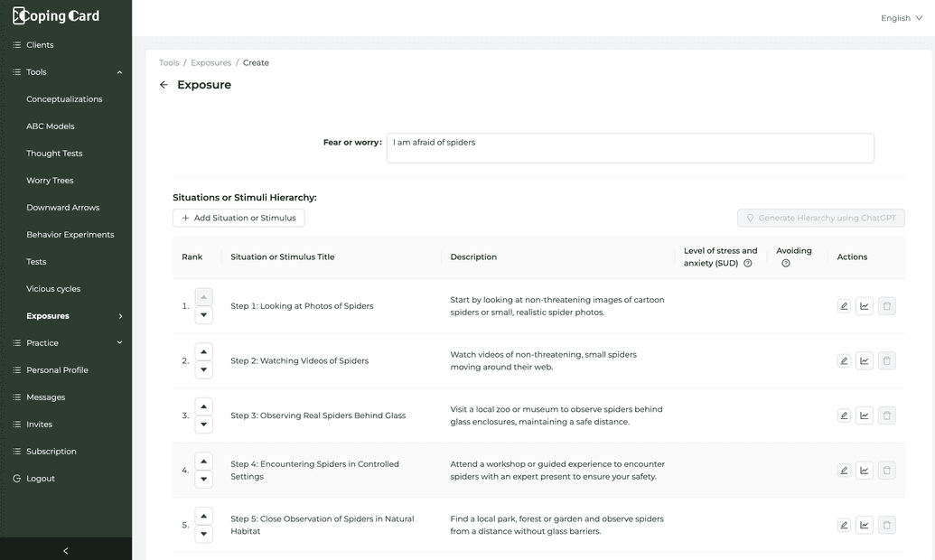Open Tests in sidebar
The width and height of the screenshot is (935, 560).
pyautogui.click(x=36, y=262)
